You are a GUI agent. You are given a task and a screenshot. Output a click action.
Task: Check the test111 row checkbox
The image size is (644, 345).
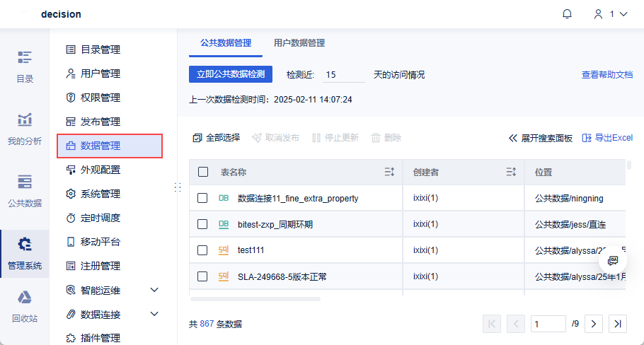click(x=203, y=250)
